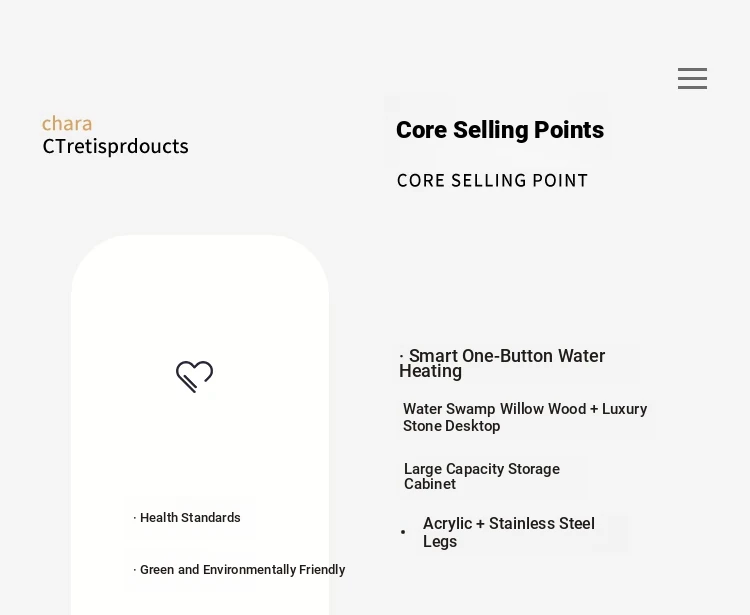
Task: Select Large Capacity Storage item
Action: (x=482, y=476)
